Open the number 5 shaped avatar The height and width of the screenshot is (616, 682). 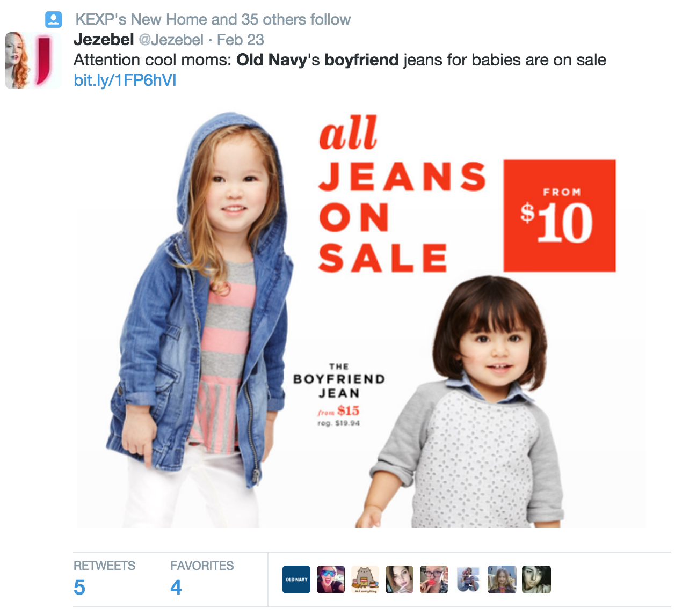point(468,580)
